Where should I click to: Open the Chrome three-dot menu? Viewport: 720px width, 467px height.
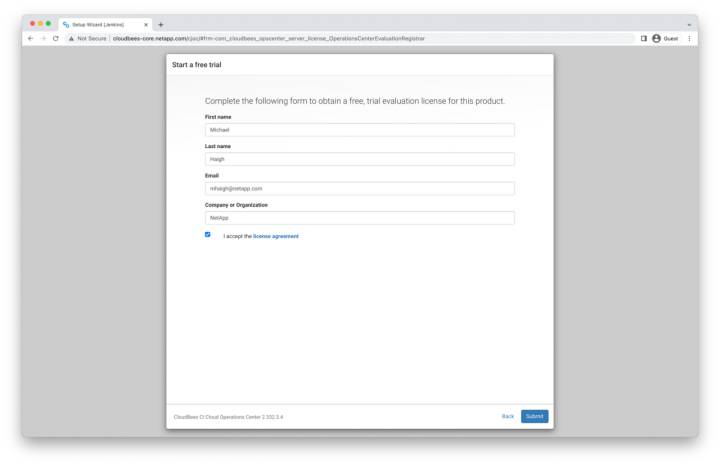(689, 38)
